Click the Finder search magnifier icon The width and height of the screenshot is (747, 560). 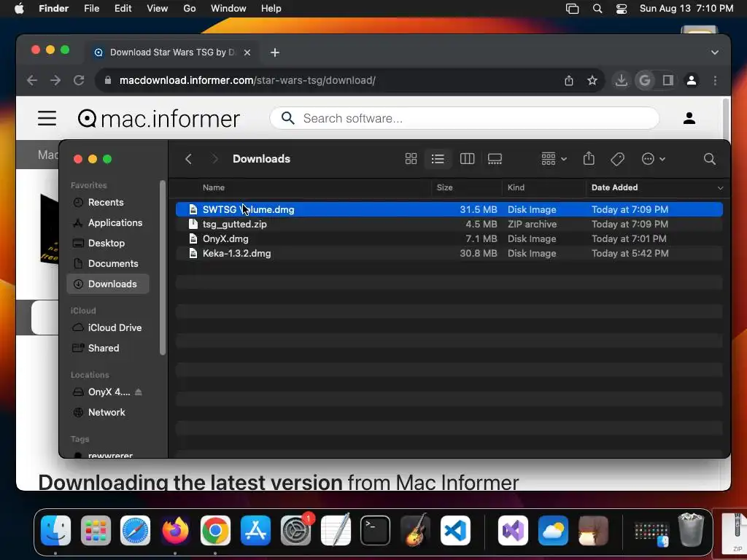[709, 158]
